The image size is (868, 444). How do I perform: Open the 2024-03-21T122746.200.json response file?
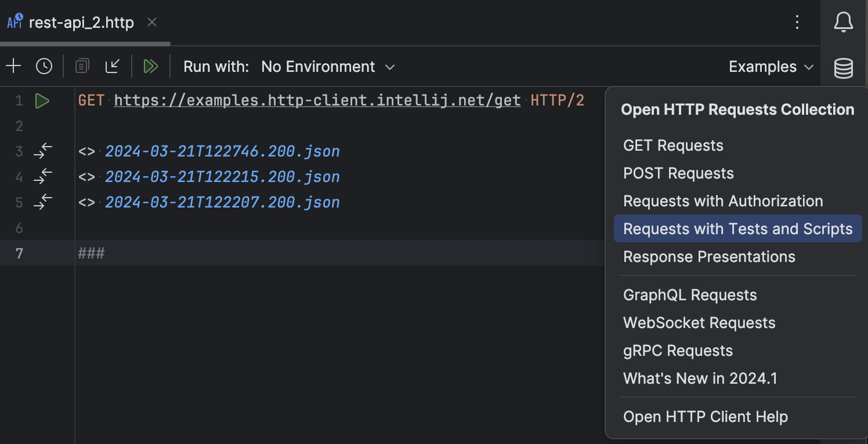[222, 151]
